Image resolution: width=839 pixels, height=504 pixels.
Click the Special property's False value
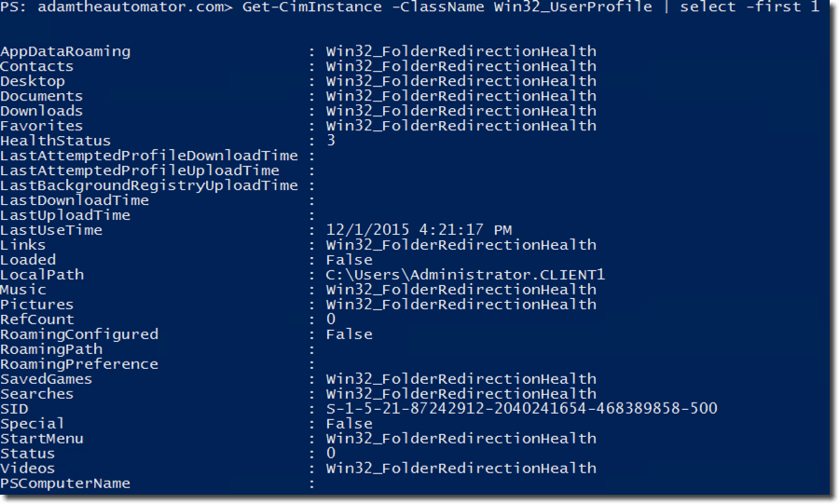[x=349, y=424]
